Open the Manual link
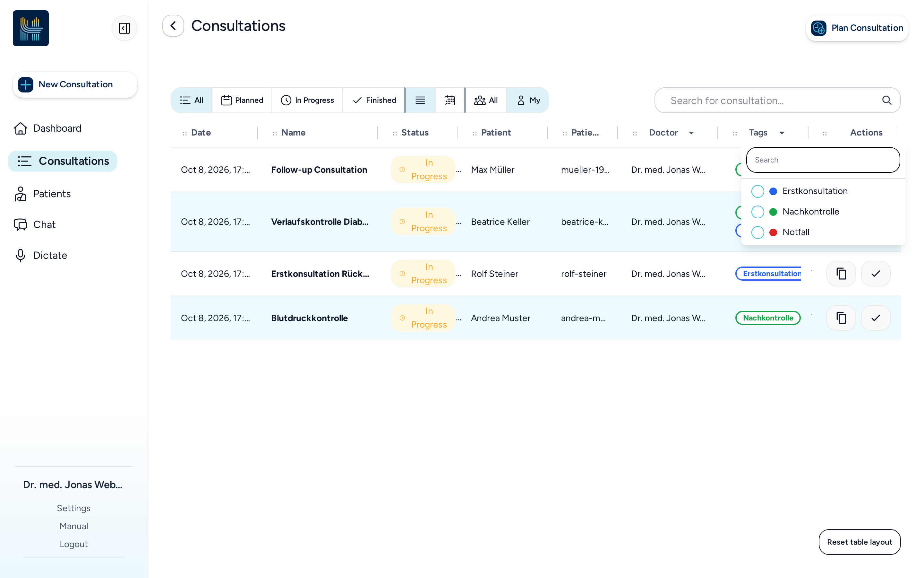 tap(74, 526)
